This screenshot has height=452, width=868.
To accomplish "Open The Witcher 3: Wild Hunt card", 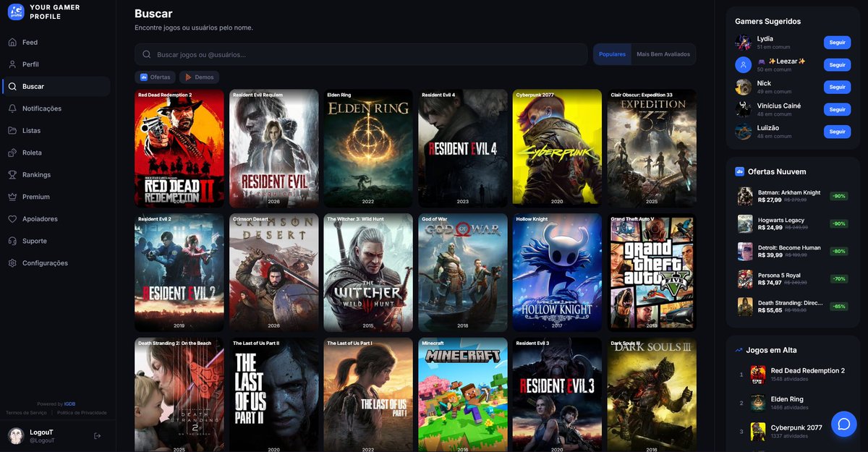I will (368, 273).
